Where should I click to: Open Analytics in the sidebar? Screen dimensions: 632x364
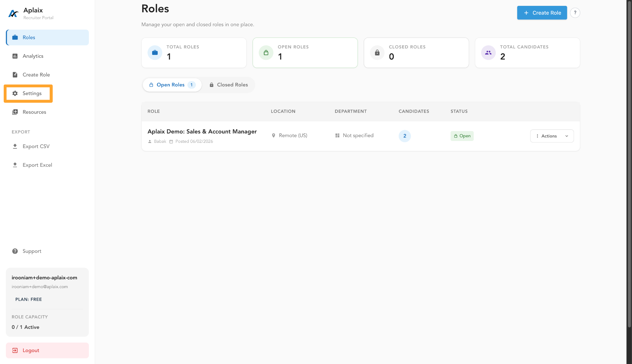click(47, 56)
